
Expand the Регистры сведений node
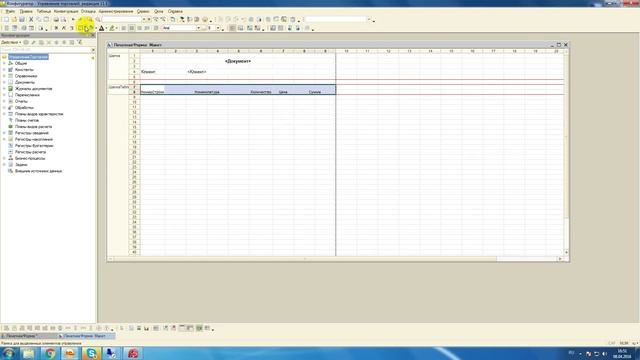[x=4, y=133]
